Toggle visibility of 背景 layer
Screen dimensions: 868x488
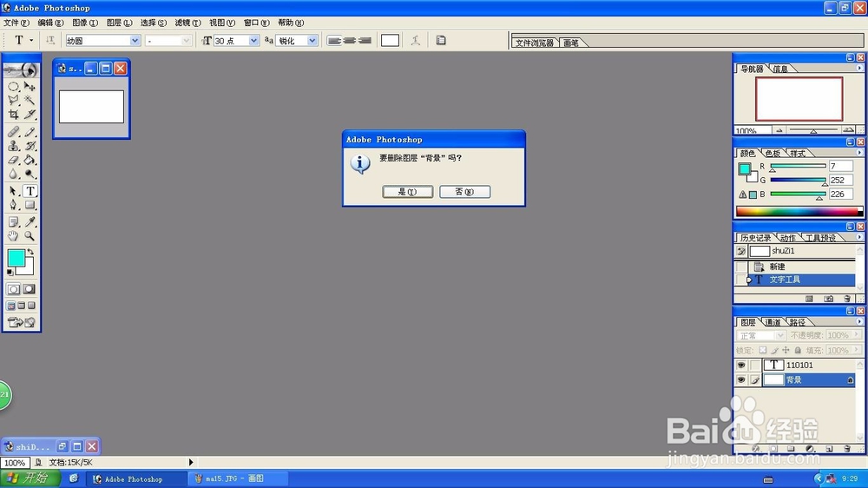click(740, 379)
